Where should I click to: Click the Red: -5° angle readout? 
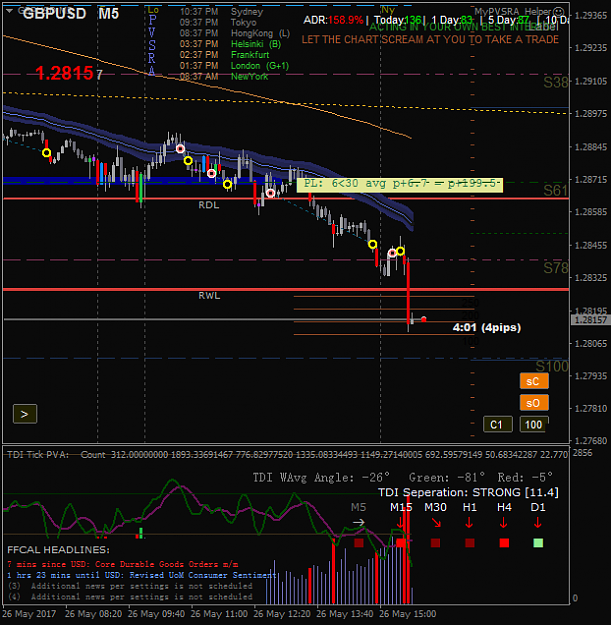(525, 477)
